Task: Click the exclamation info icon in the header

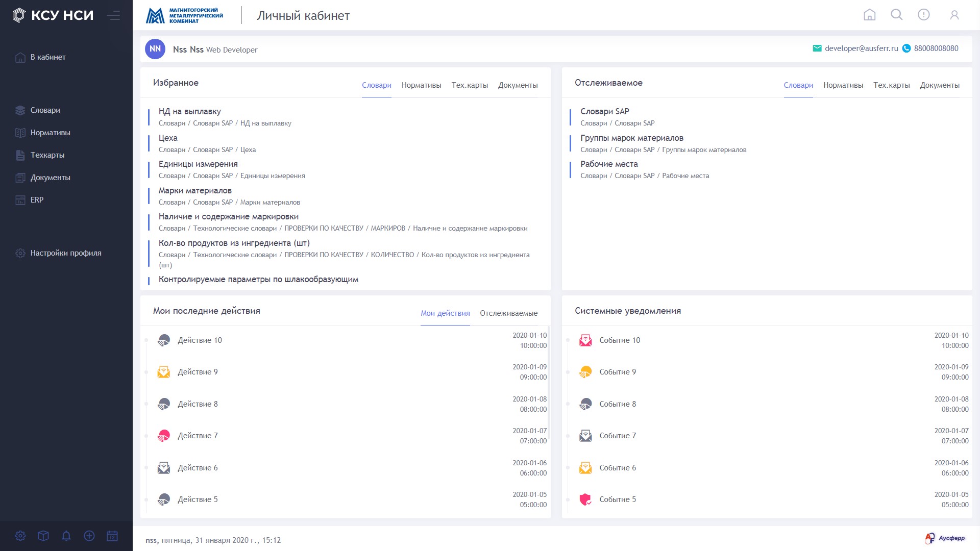Action: point(924,15)
